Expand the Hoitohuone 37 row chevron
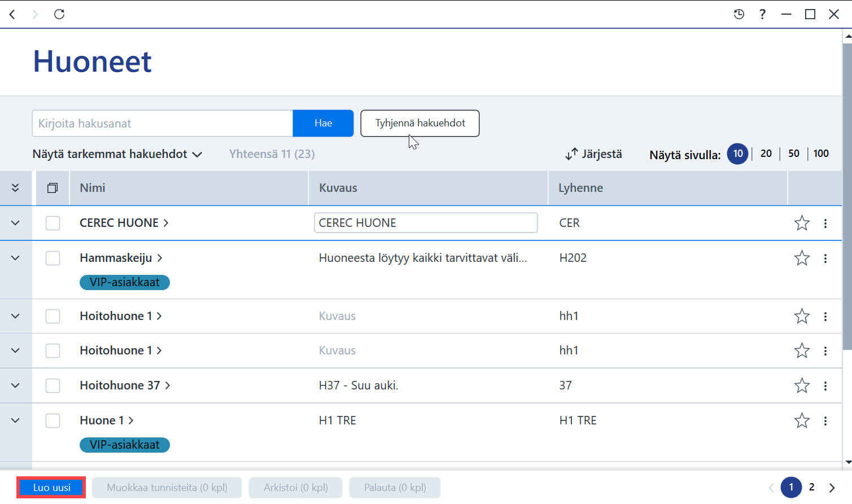This screenshot has width=852, height=504. [15, 385]
